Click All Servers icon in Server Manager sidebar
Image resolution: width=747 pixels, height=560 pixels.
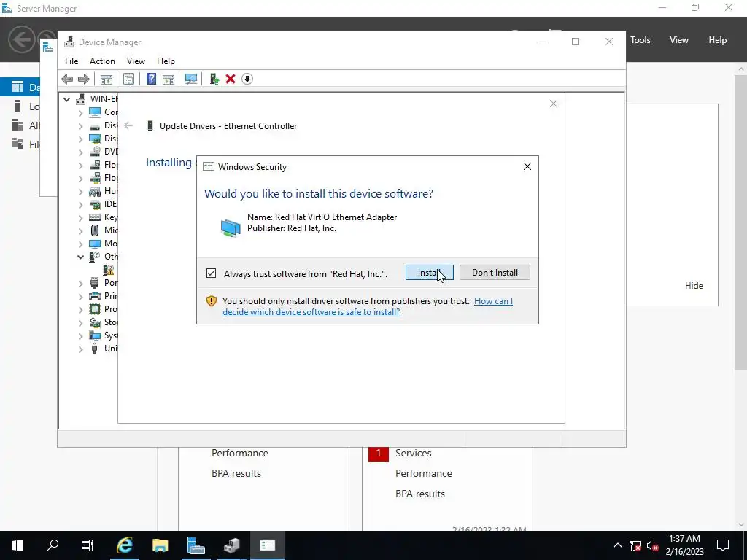click(18, 125)
